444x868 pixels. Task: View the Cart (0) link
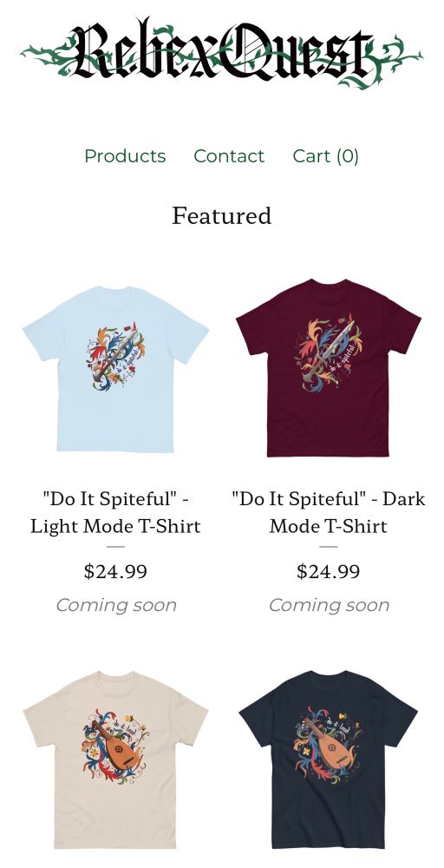(x=326, y=156)
